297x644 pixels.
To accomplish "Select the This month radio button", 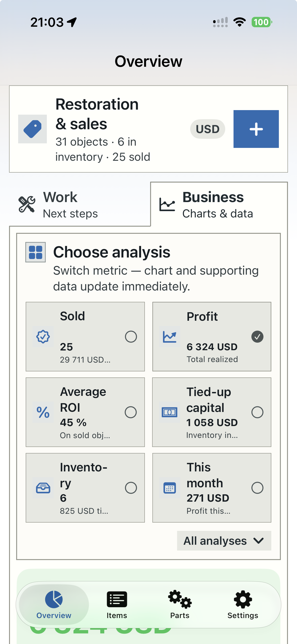I will click(x=257, y=488).
